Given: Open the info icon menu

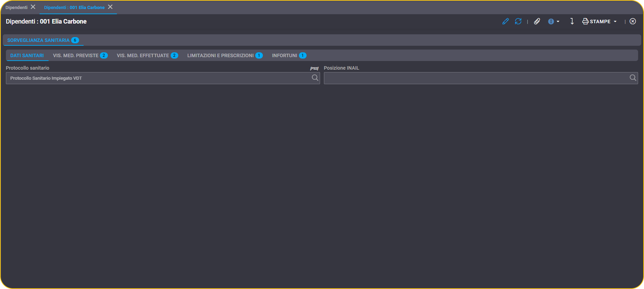Looking at the screenshot, I should pyautogui.click(x=551, y=21).
